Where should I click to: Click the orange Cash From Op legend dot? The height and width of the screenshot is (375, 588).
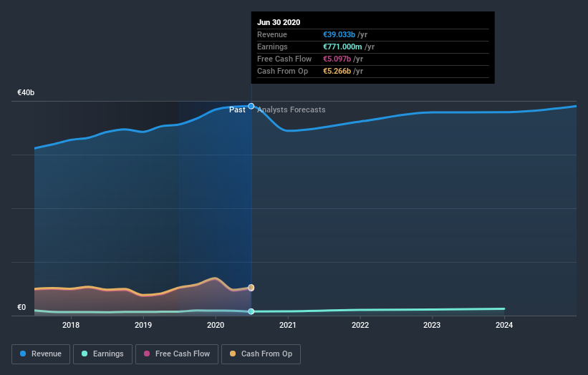tap(233, 354)
